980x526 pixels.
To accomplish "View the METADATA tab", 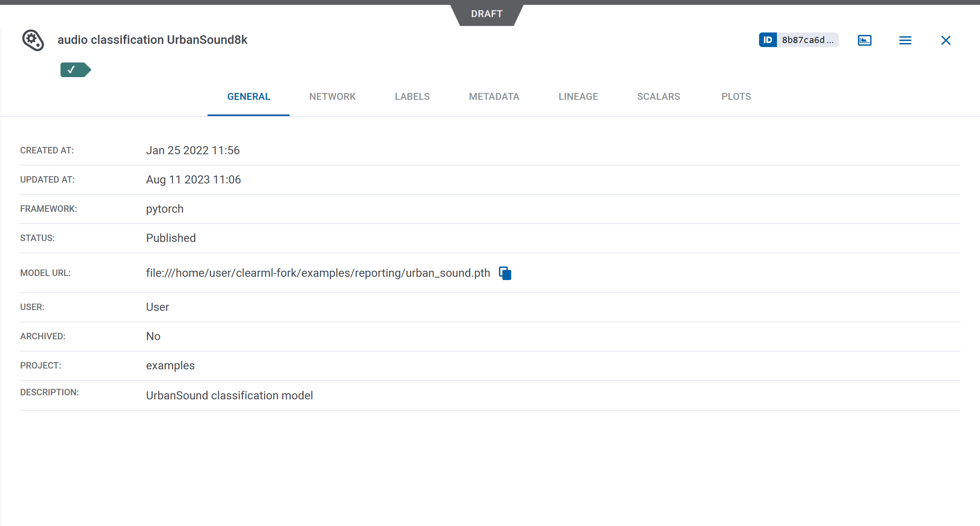I will click(494, 97).
